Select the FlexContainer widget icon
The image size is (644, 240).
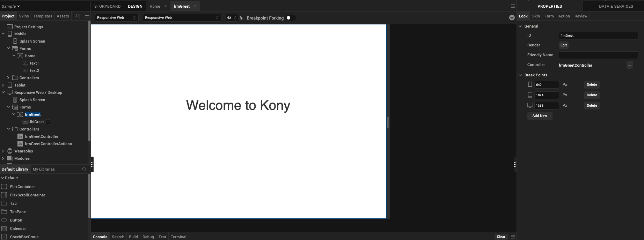coord(4,187)
